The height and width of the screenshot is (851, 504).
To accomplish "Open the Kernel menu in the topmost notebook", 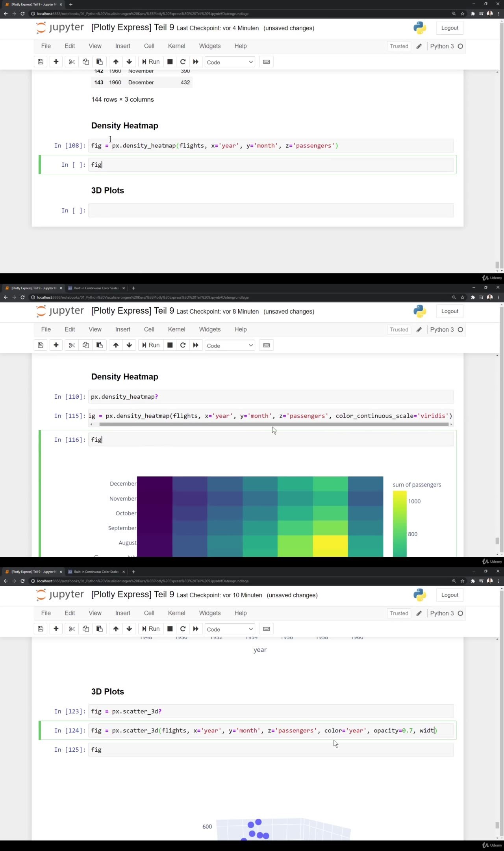I will [176, 46].
